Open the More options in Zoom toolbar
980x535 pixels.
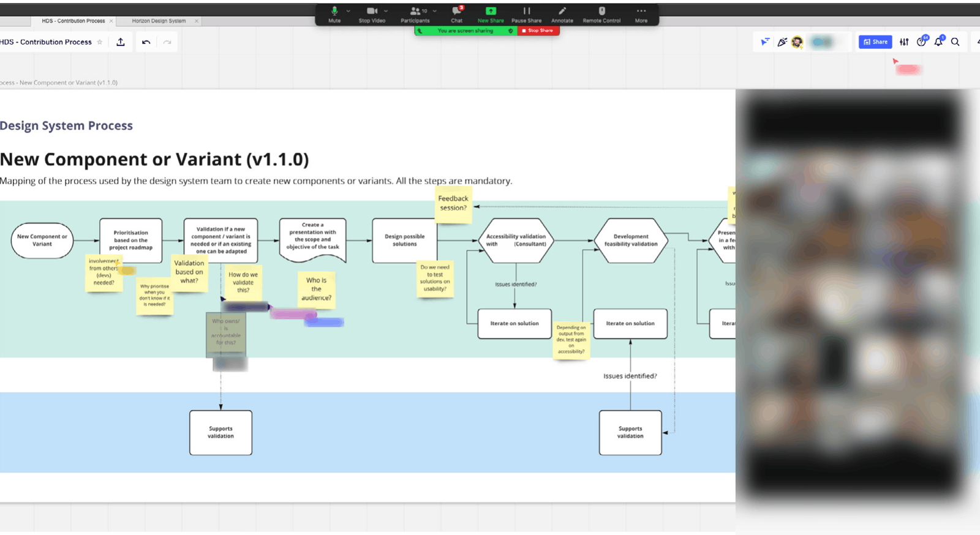(641, 14)
